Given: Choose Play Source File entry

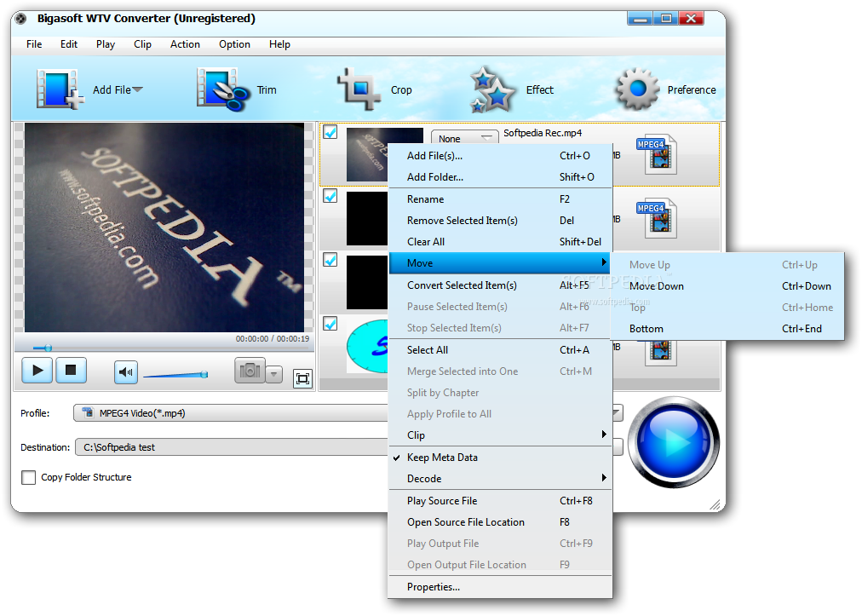Looking at the screenshot, I should [500, 501].
